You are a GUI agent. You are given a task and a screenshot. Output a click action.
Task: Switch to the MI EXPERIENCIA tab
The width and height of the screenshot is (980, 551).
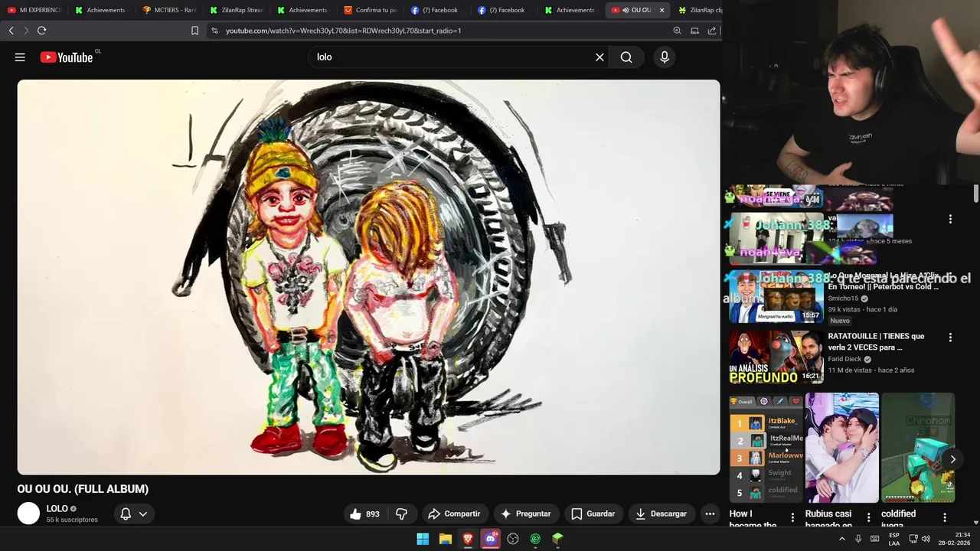[x=34, y=10]
